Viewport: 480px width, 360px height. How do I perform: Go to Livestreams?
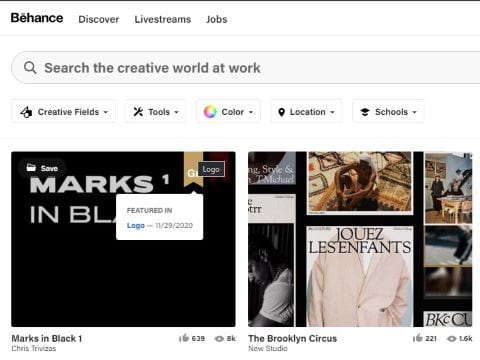pyautogui.click(x=163, y=19)
